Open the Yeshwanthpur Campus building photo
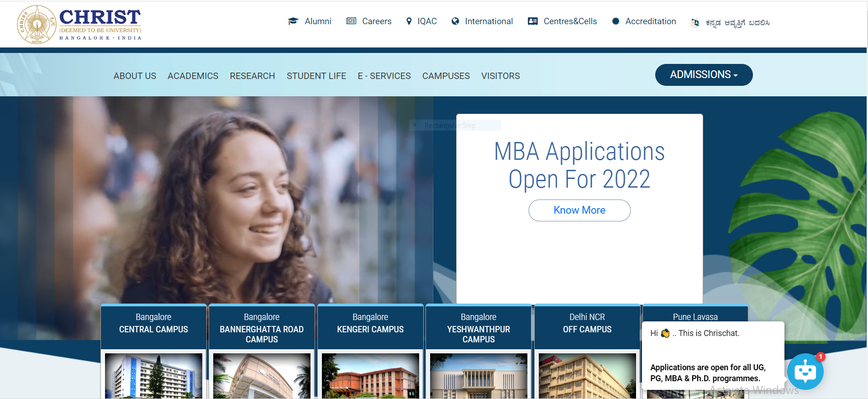Image resolution: width=868 pixels, height=399 pixels. tap(479, 376)
